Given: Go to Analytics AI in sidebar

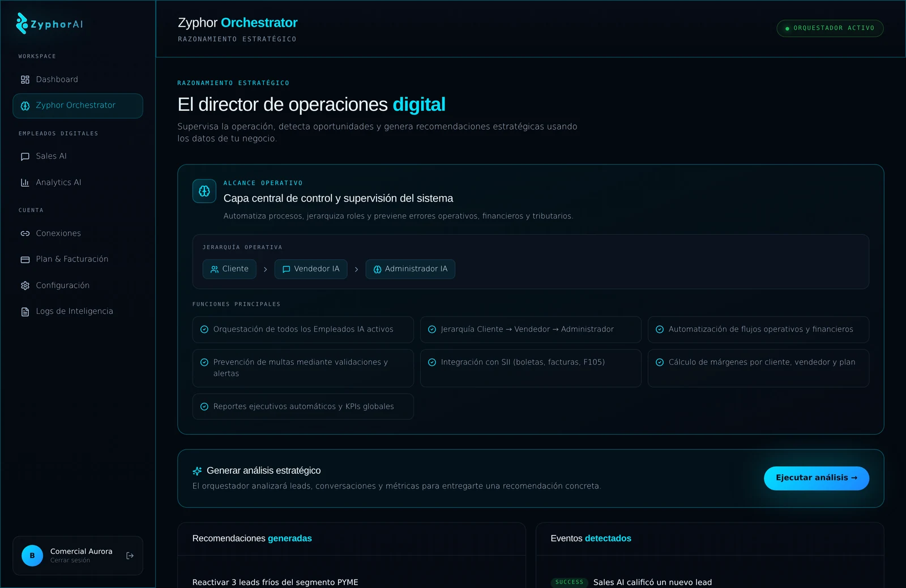Looking at the screenshot, I should [78, 183].
